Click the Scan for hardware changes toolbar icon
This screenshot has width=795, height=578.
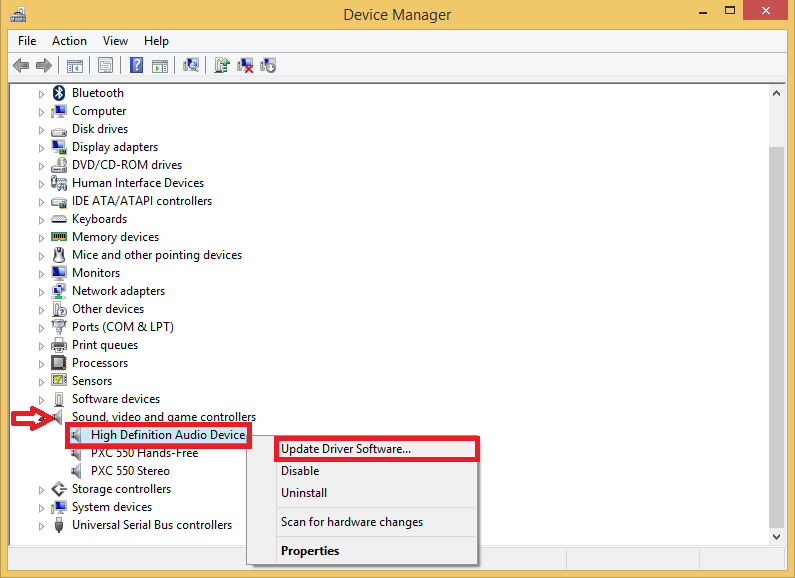[x=191, y=65]
